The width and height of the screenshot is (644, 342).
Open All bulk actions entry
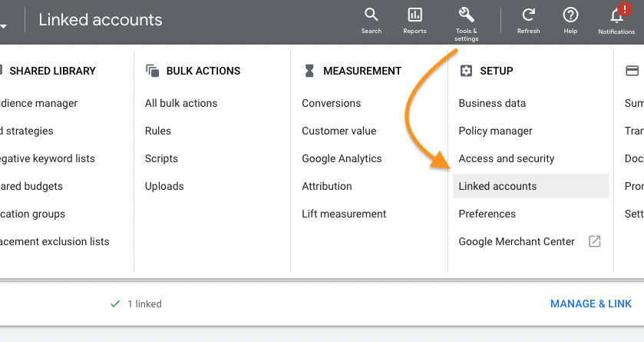[181, 103]
